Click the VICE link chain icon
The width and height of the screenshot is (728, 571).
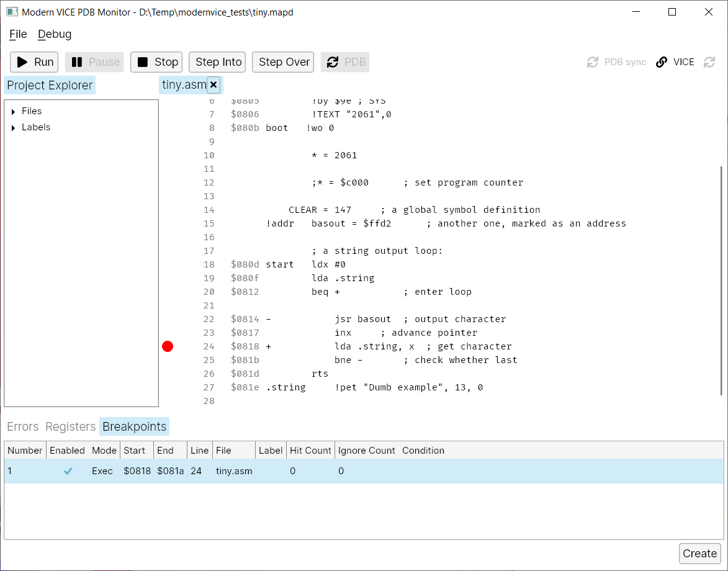pos(662,62)
